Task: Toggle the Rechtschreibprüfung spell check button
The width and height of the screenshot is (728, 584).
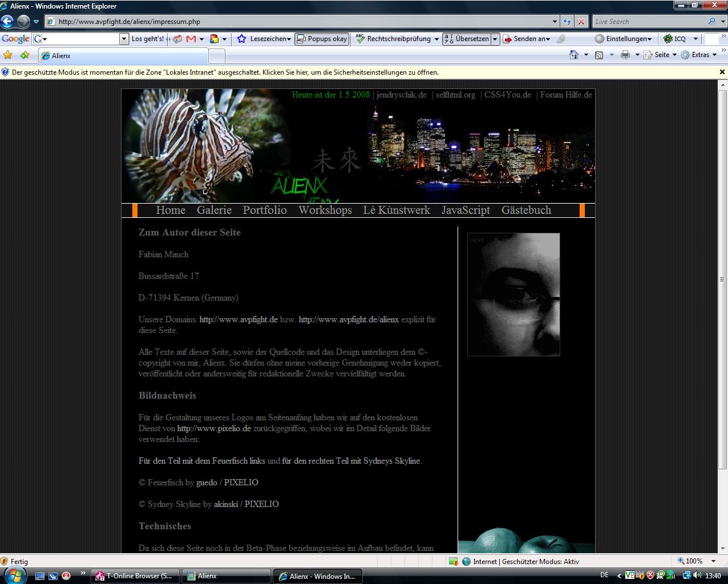Action: (x=394, y=39)
